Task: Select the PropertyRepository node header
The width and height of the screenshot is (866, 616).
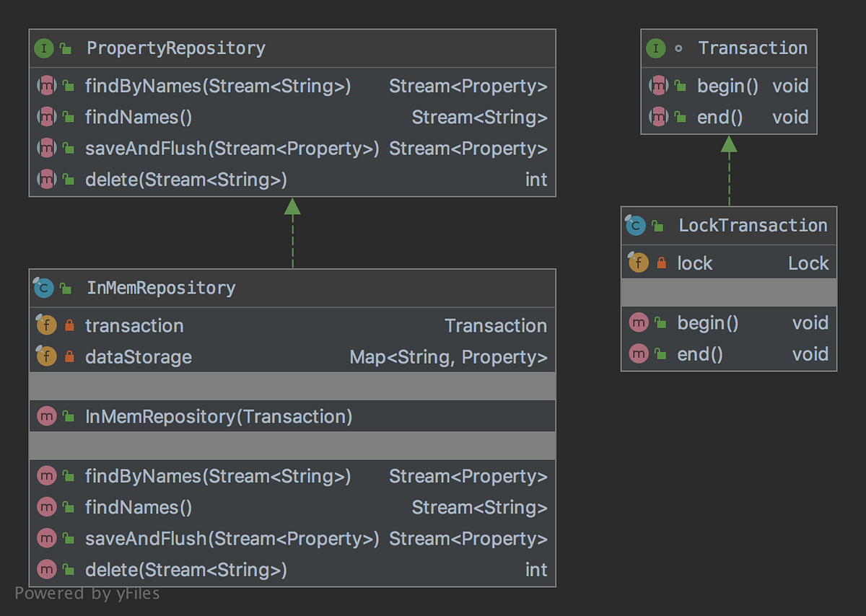Action: point(292,48)
